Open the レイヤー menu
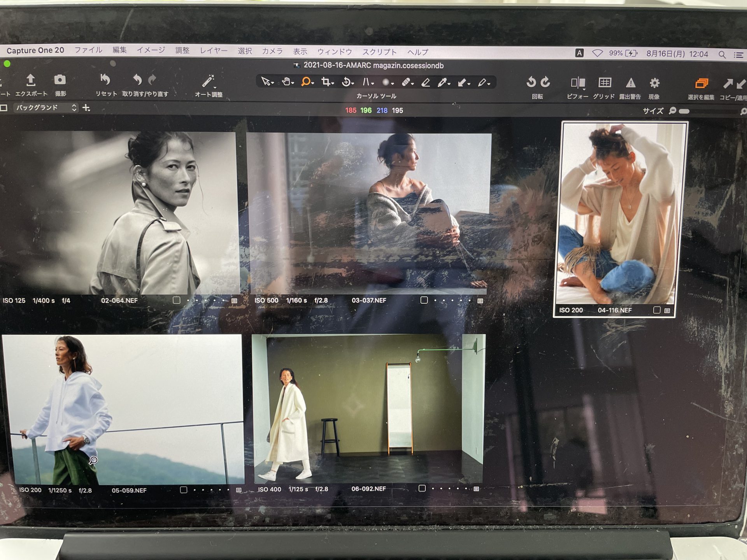 click(x=214, y=51)
